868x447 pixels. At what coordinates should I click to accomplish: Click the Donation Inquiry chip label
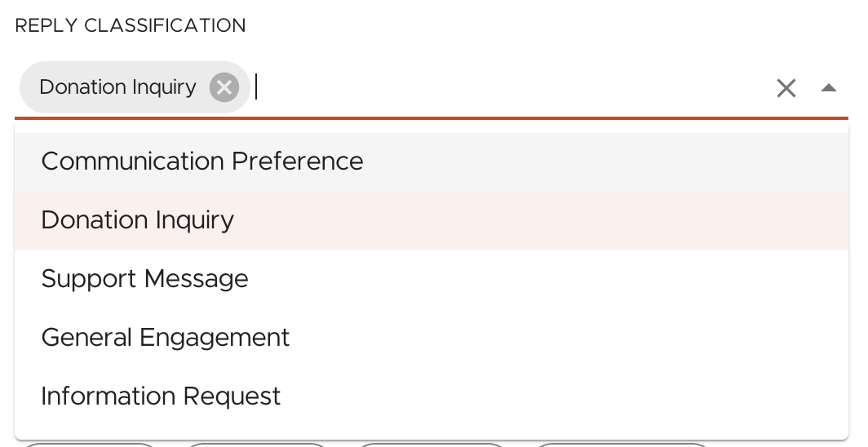click(x=117, y=87)
